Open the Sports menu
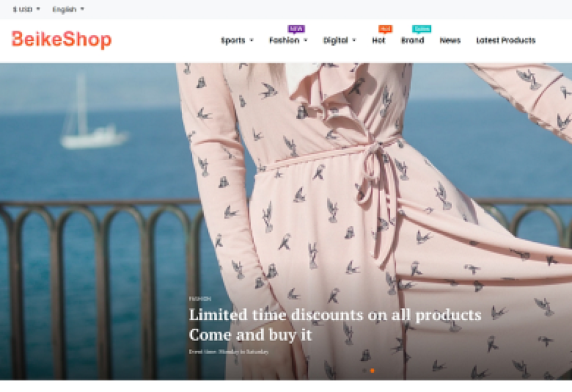 pos(233,40)
